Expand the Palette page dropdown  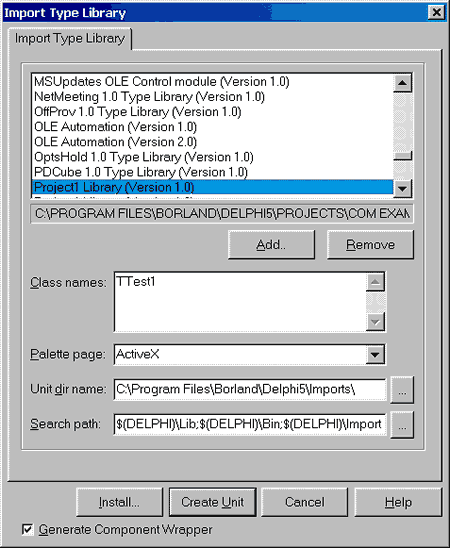click(x=375, y=355)
